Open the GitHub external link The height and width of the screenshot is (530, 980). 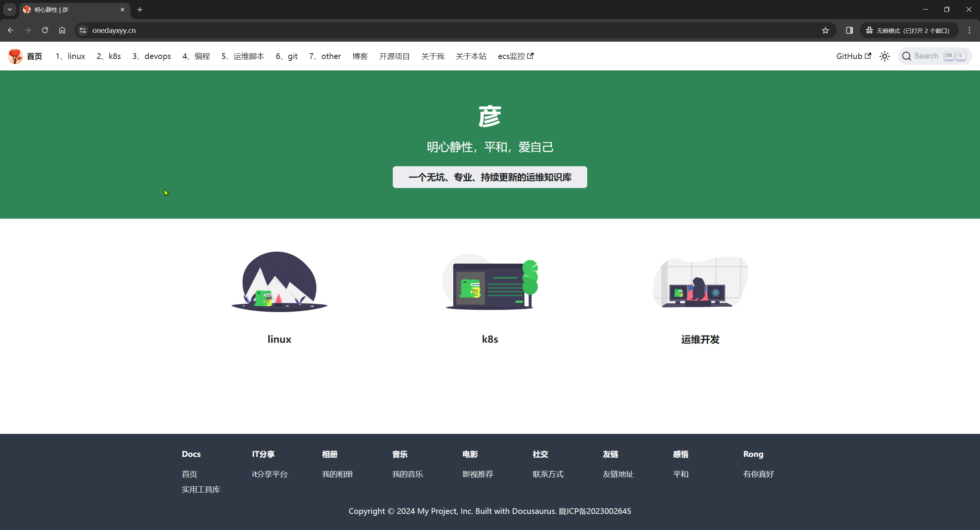854,56
